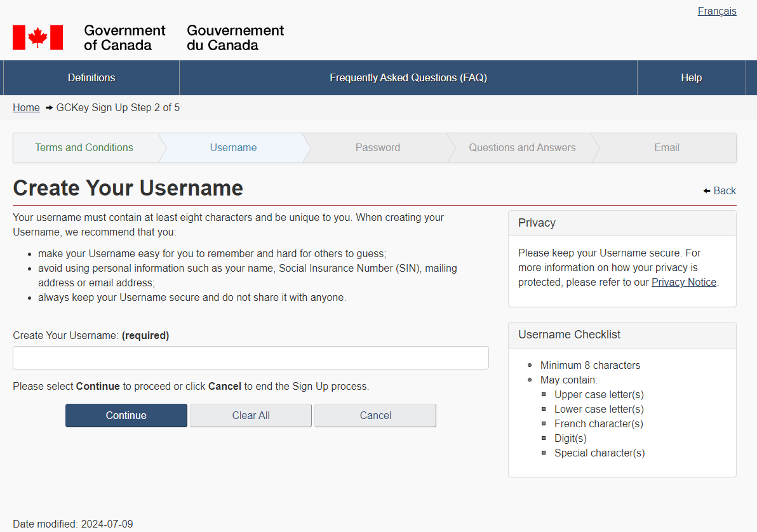Image resolution: width=757 pixels, height=532 pixels.
Task: Switch language to Français
Action: click(716, 11)
